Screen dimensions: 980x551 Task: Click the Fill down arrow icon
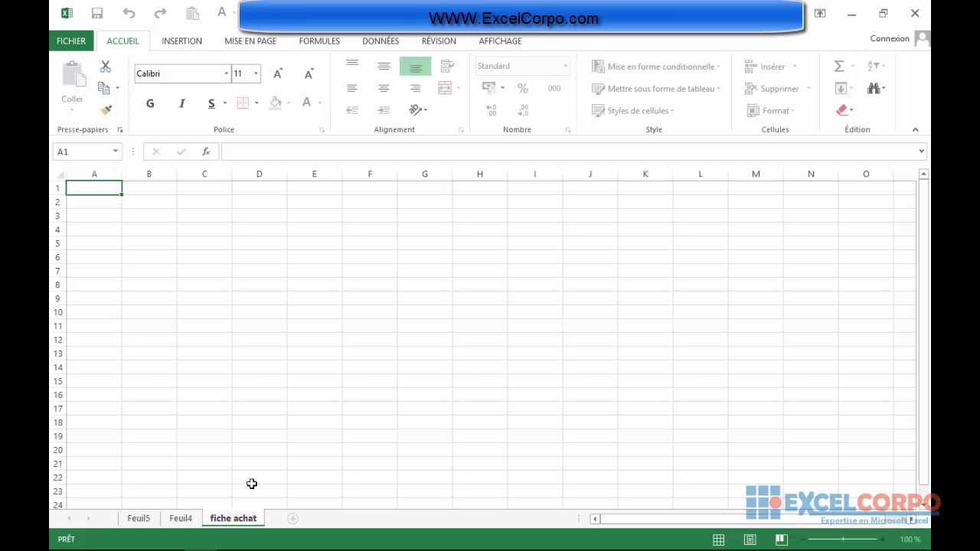(x=840, y=88)
